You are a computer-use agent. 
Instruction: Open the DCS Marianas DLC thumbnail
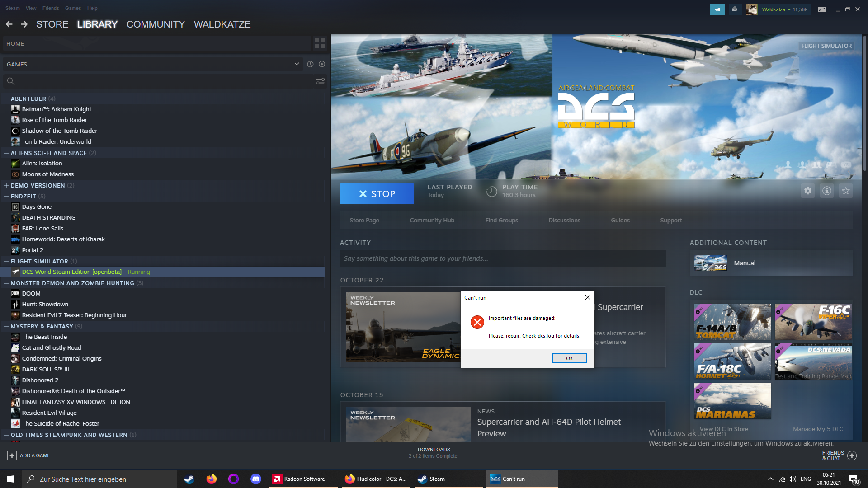click(x=733, y=401)
